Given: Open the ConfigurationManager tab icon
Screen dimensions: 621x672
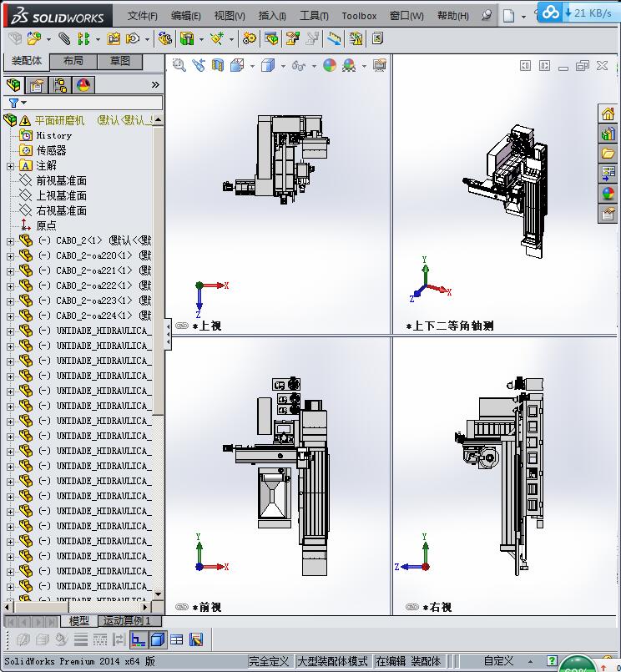Looking at the screenshot, I should tap(60, 85).
